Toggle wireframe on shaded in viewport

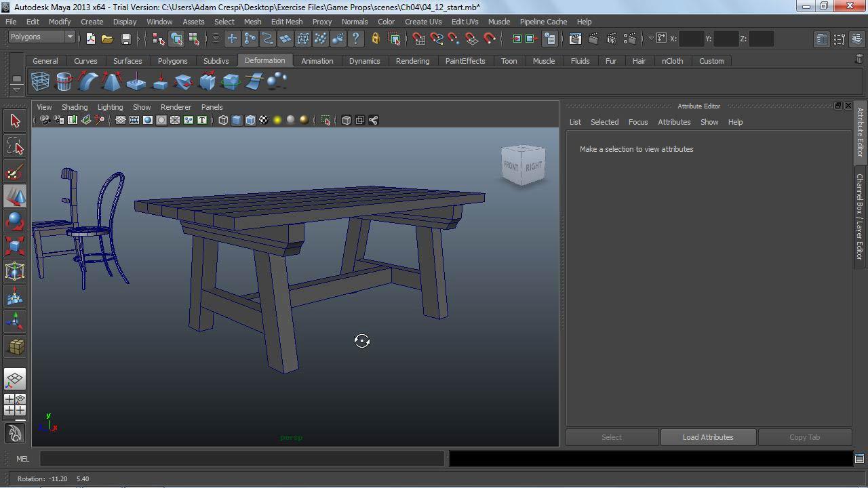pyautogui.click(x=250, y=121)
